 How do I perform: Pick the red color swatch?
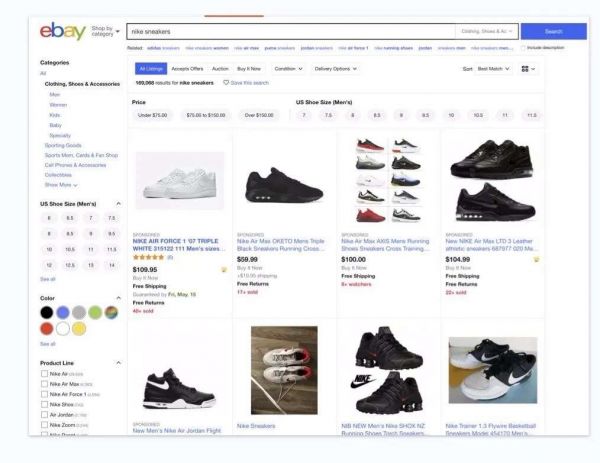47,329
